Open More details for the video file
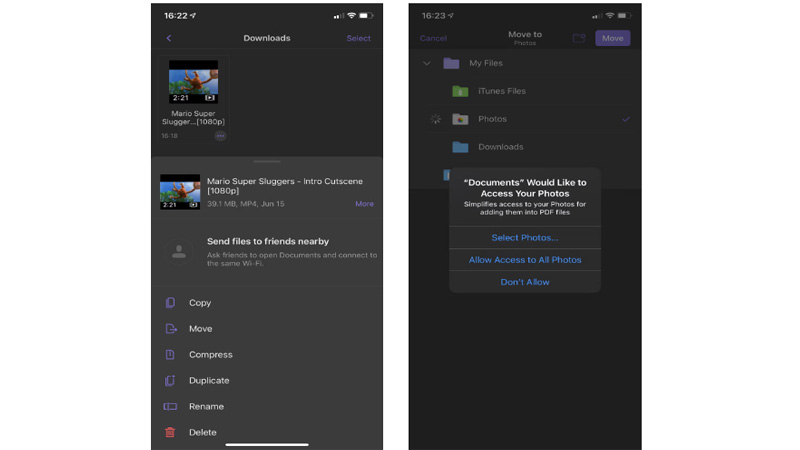The image size is (800, 450). coord(364,204)
